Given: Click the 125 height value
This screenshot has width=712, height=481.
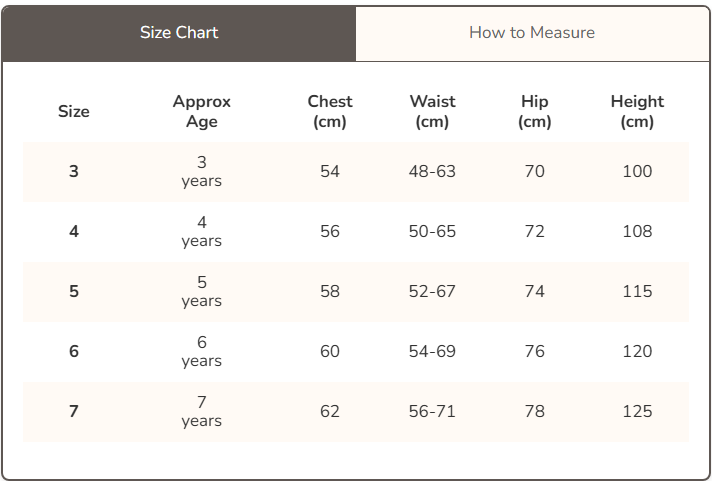Looking at the screenshot, I should click(x=637, y=412).
